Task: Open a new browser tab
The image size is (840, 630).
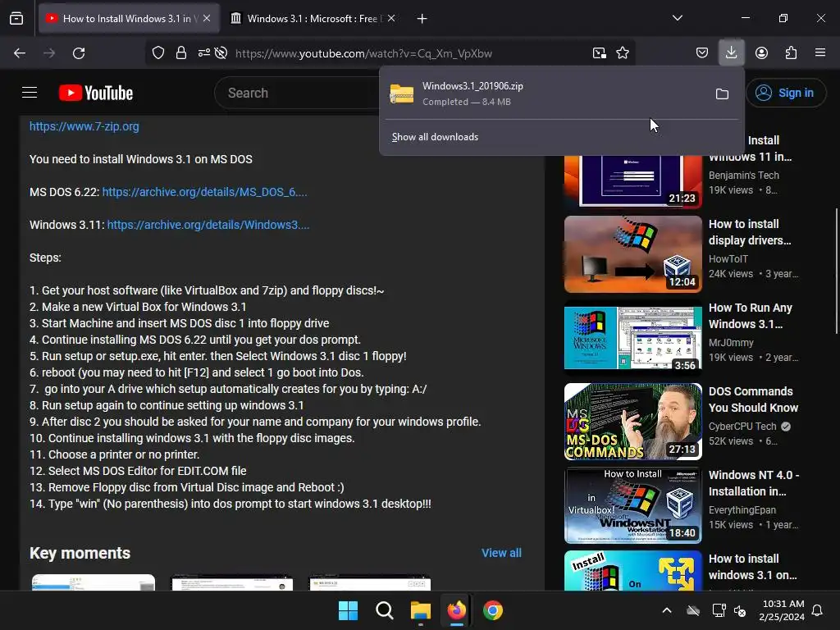Action: click(x=422, y=19)
